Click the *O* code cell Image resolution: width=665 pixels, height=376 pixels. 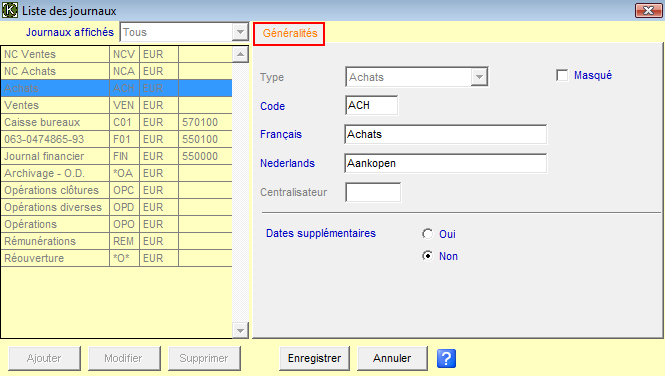pyautogui.click(x=124, y=258)
